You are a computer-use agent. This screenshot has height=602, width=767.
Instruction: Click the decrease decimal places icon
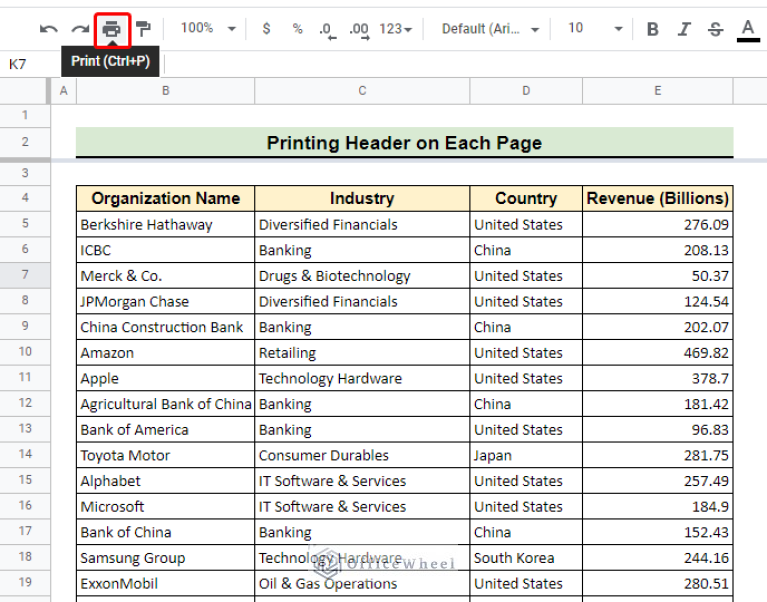click(x=327, y=29)
